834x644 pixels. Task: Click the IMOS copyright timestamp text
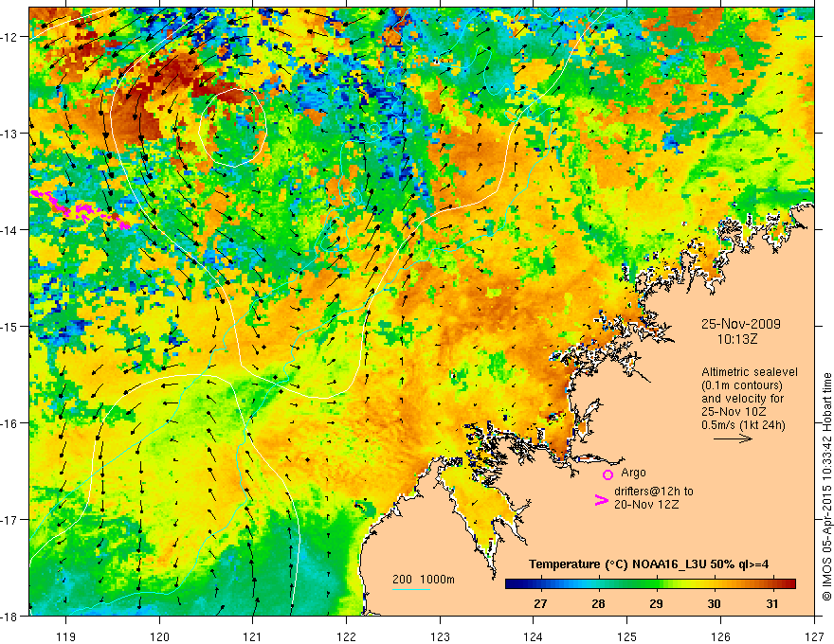pyautogui.click(x=826, y=487)
